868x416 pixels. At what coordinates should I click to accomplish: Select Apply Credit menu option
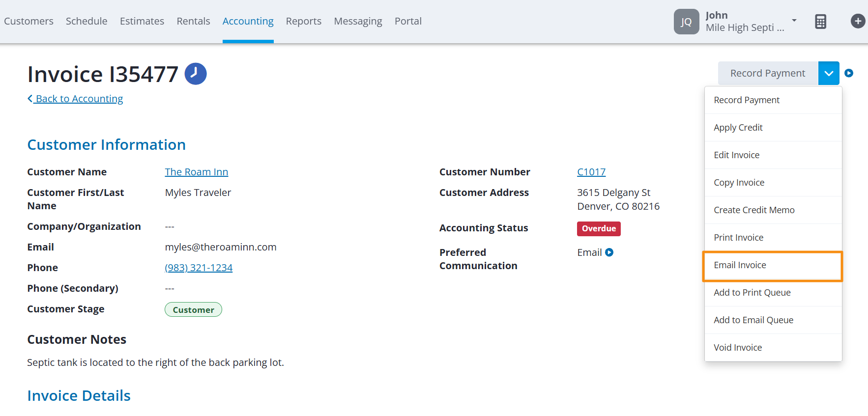pos(773,128)
